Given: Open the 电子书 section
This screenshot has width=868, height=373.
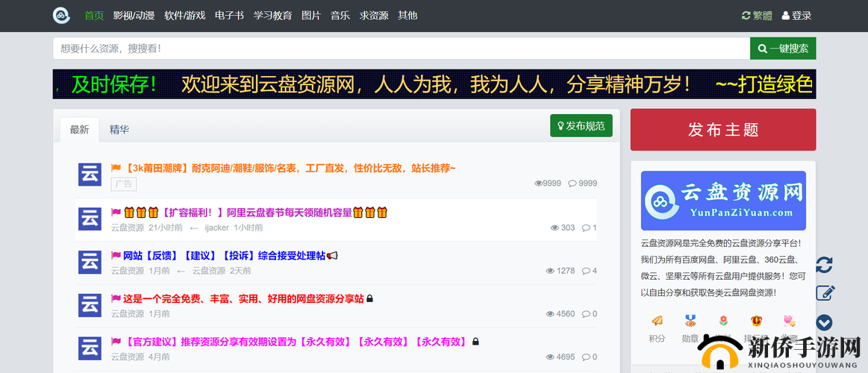Looking at the screenshot, I should click(229, 16).
